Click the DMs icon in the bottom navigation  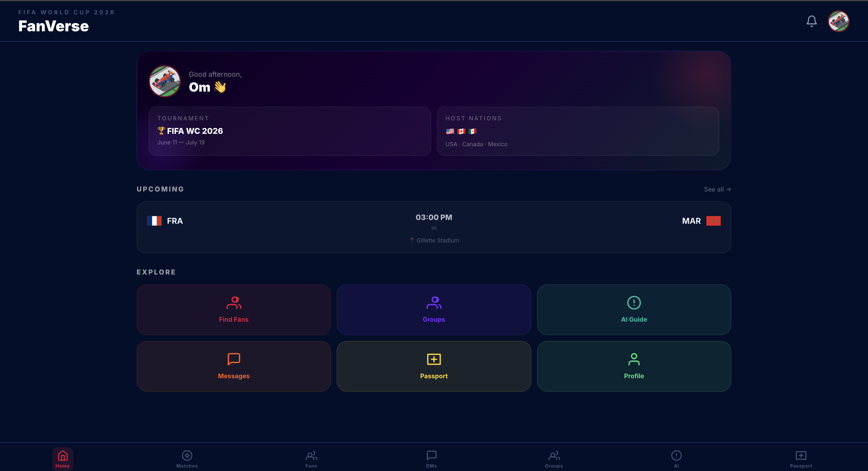(431, 455)
